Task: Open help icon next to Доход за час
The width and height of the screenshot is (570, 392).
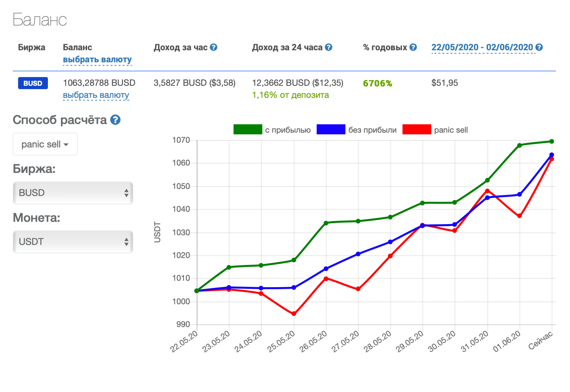Action: pyautogui.click(x=214, y=48)
